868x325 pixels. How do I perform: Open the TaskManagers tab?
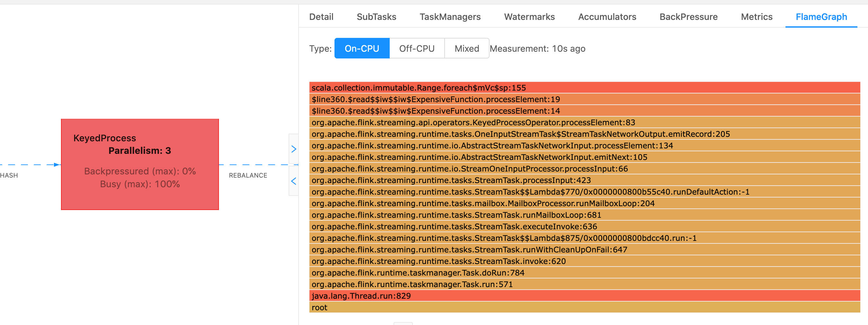(450, 17)
